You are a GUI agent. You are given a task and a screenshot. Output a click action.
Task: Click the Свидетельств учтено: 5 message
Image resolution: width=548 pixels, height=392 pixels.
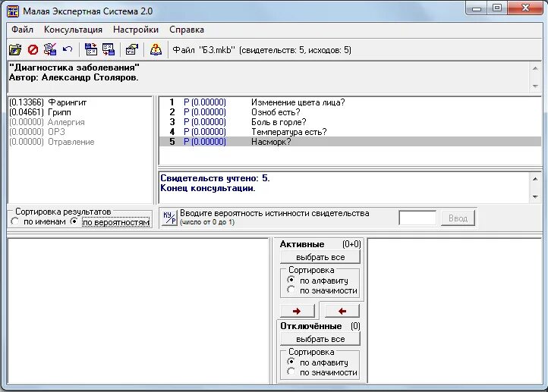click(216, 178)
